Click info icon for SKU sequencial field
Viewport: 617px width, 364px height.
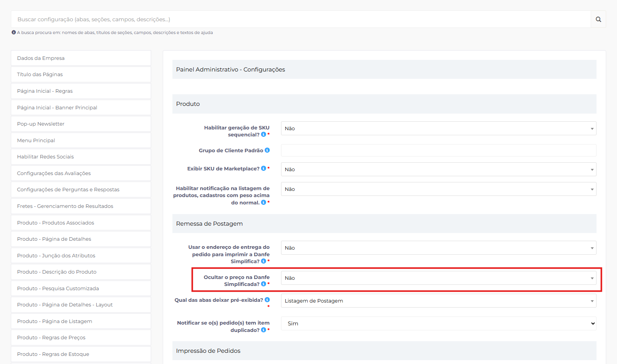coord(263,134)
